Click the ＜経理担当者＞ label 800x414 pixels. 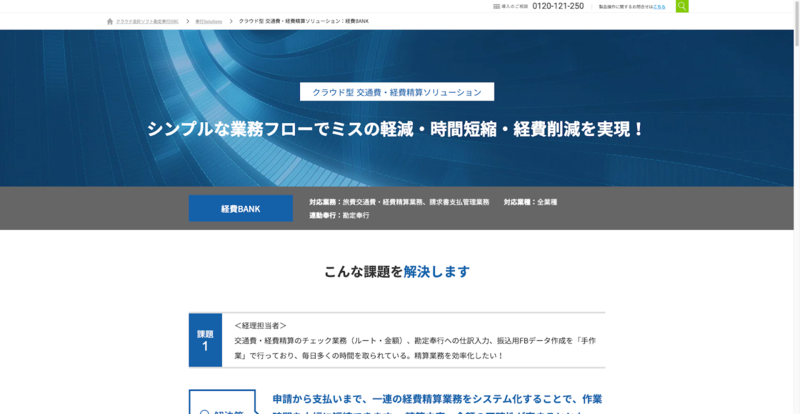coord(261,325)
